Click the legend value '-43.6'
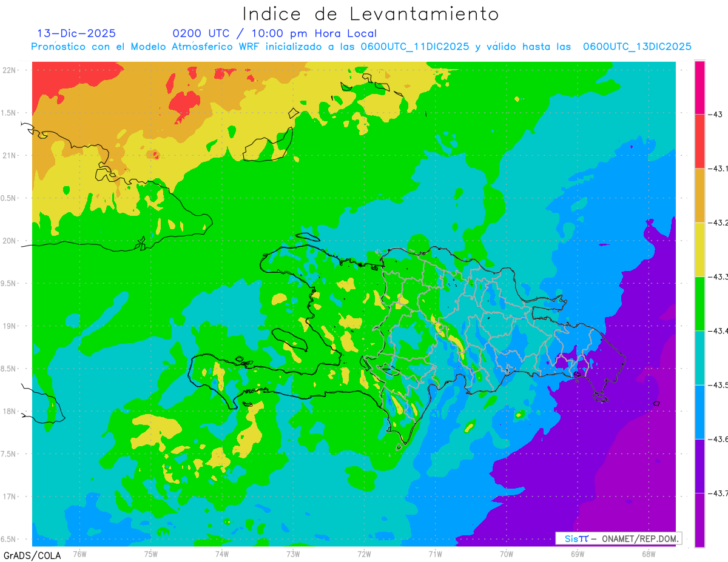 (718, 439)
